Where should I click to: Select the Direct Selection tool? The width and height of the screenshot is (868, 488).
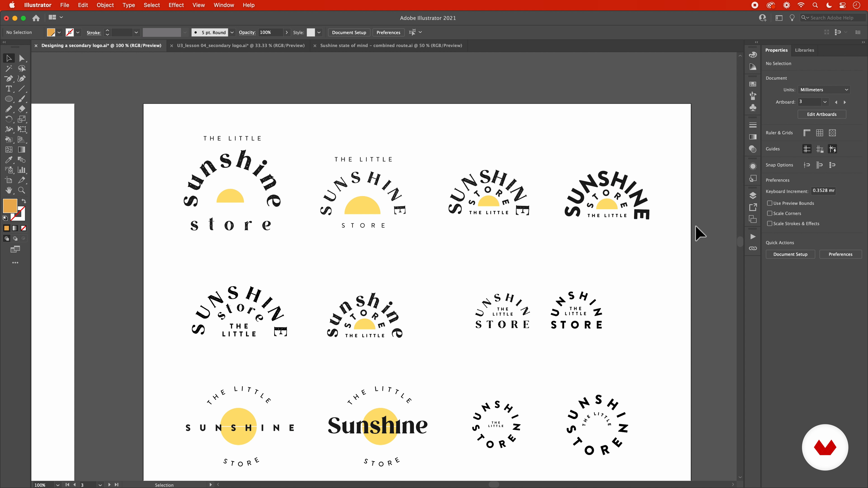tap(21, 58)
